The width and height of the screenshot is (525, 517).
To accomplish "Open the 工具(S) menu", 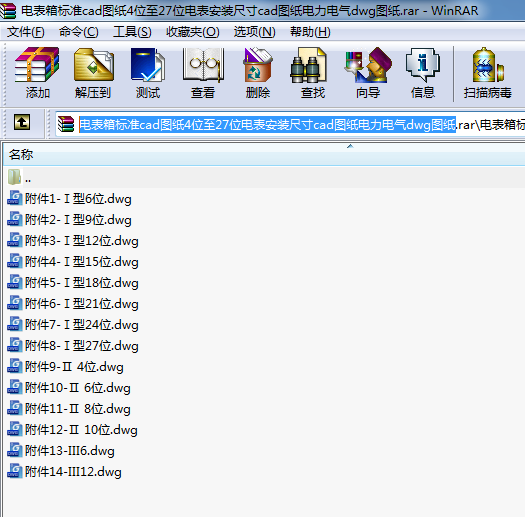I will [132, 32].
